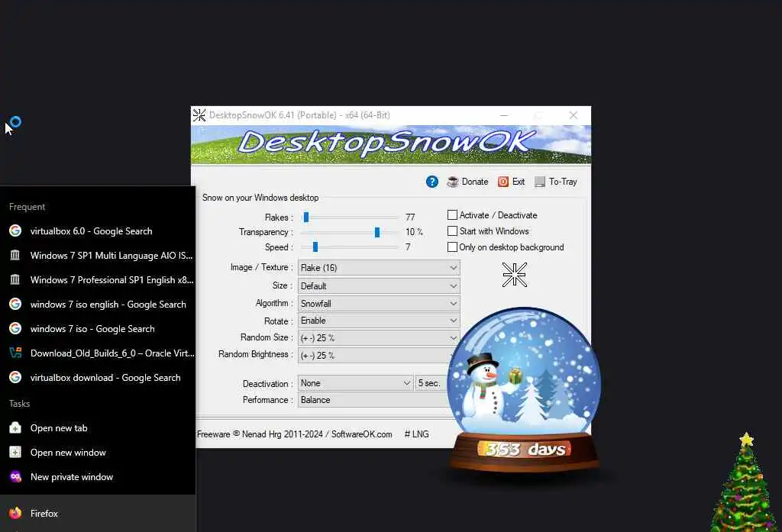Click the Open new window icon

(x=15, y=452)
